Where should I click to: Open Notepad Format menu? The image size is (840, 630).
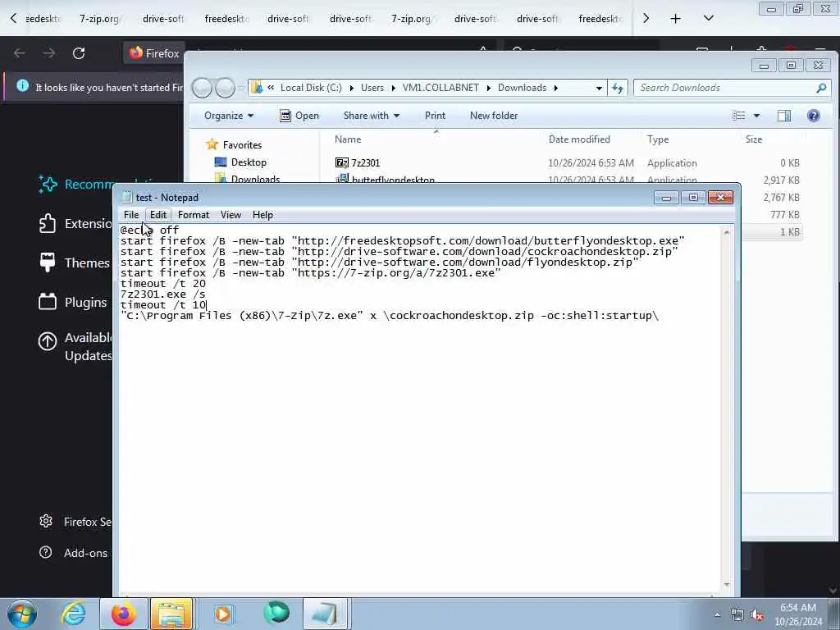(194, 215)
